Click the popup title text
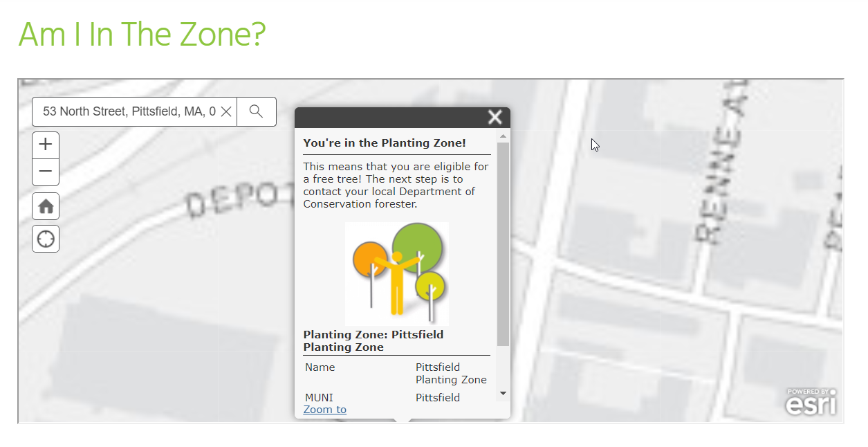 [385, 143]
